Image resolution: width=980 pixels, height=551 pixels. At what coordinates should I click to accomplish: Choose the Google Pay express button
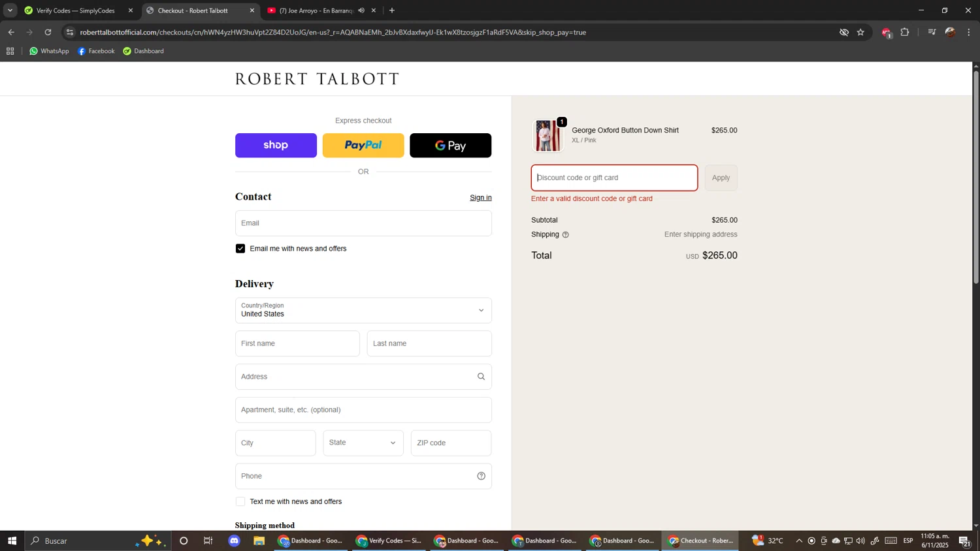(x=451, y=146)
